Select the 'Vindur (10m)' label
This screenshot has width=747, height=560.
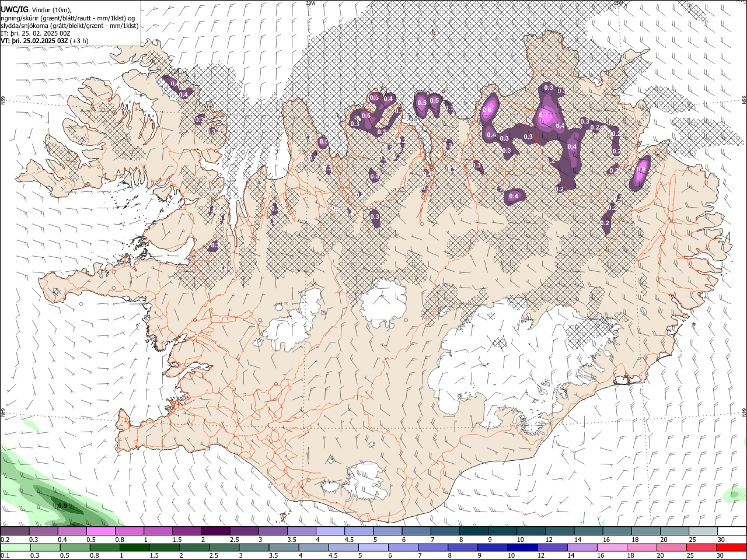click(x=51, y=9)
